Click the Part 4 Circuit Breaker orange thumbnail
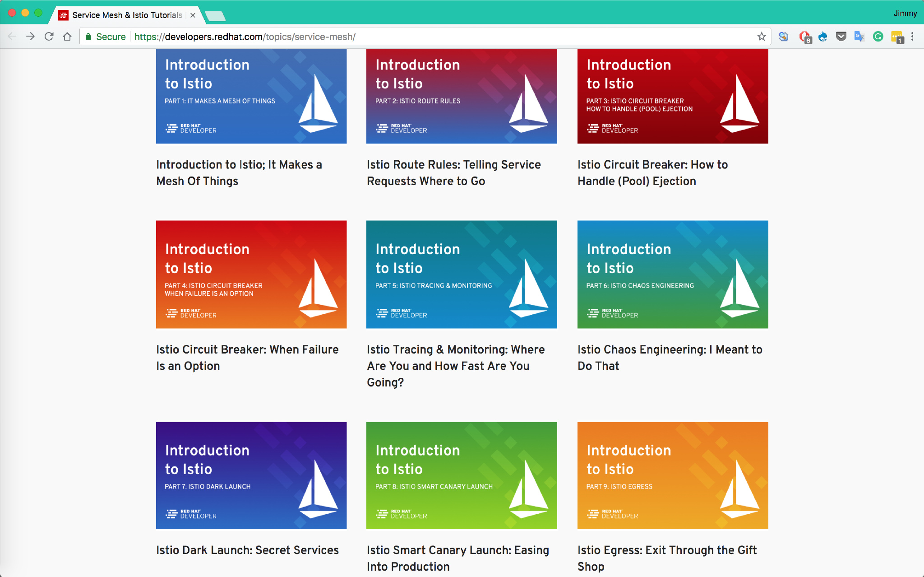Screen dimensions: 924x577 251,274
